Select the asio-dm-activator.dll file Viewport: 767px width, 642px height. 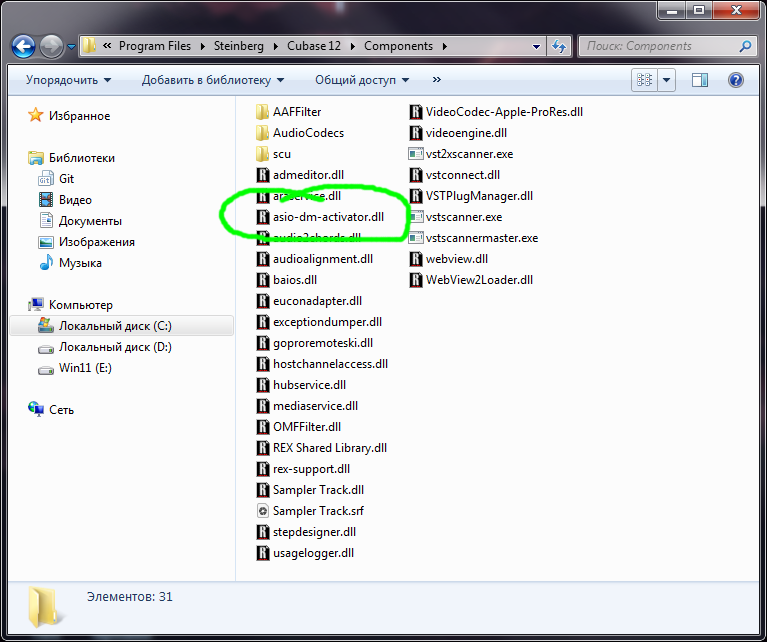[327, 216]
